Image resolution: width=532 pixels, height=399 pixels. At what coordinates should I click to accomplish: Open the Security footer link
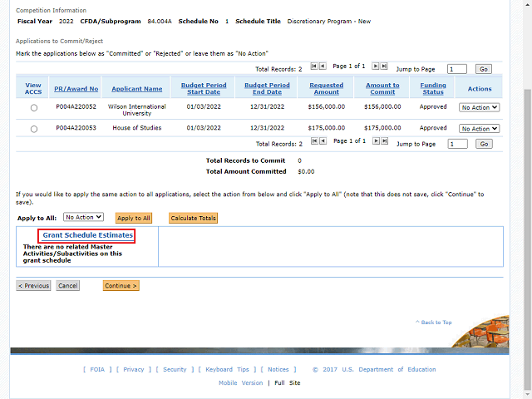pos(175,369)
